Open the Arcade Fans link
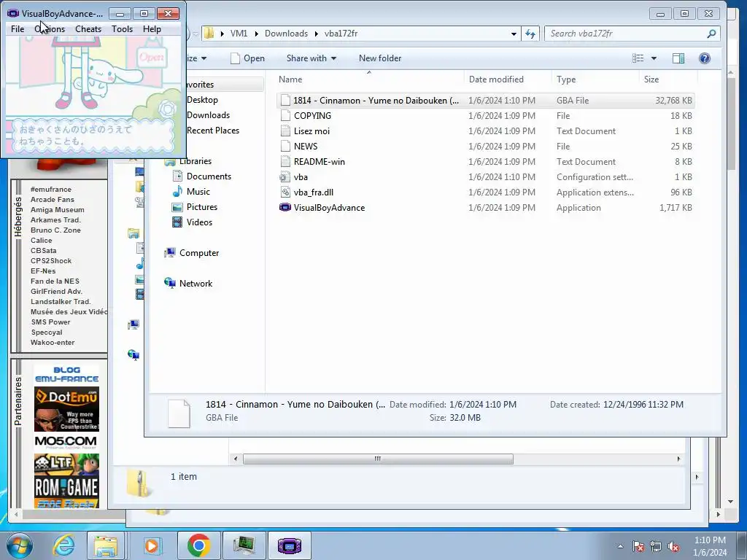 click(52, 200)
